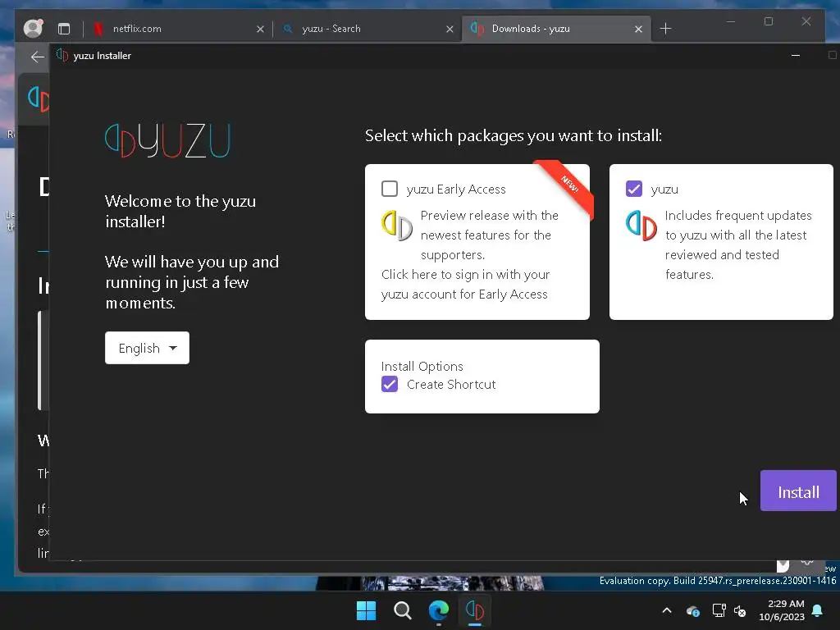Image resolution: width=840 pixels, height=630 pixels.
Task: Click the browser profile avatar icon
Action: [x=33, y=29]
